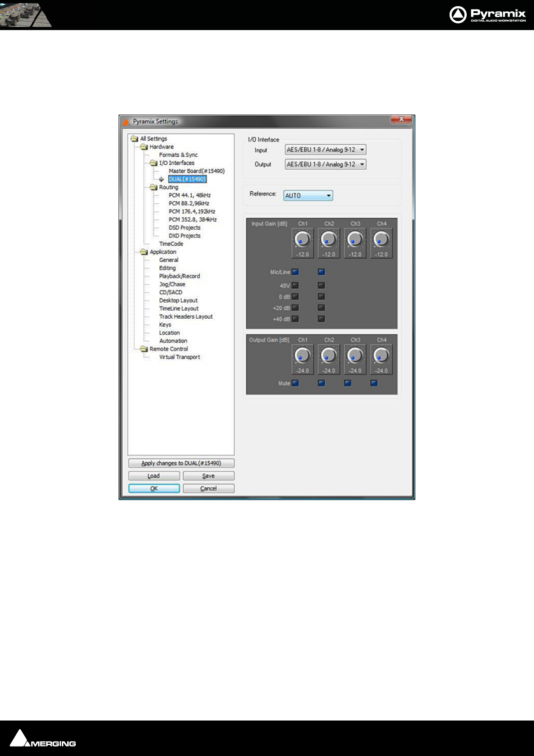The width and height of the screenshot is (534, 756).
Task: Click the Input Gain Ch1 value -12.0
Action: click(302, 255)
